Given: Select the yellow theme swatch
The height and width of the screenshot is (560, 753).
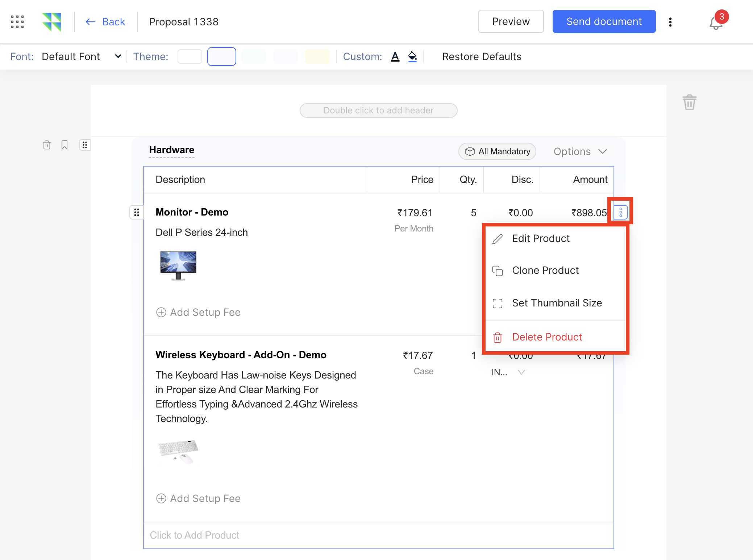Looking at the screenshot, I should tap(317, 57).
